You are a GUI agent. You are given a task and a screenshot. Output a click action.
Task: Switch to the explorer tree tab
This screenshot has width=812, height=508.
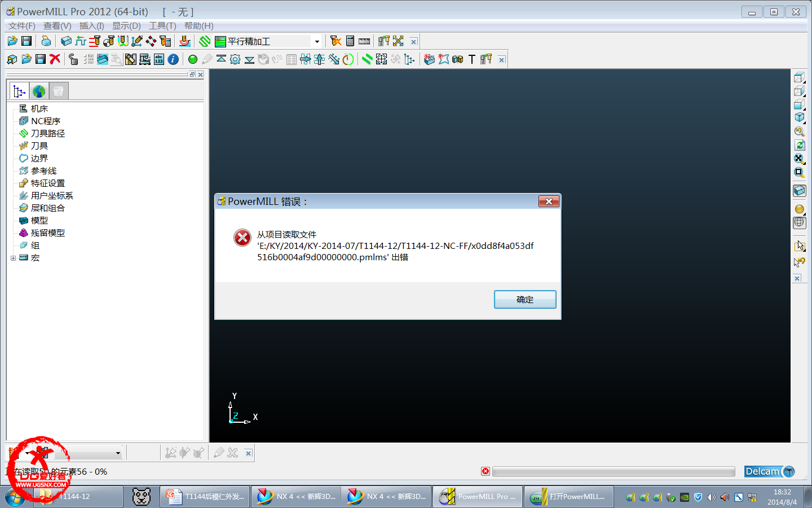pyautogui.click(x=19, y=91)
